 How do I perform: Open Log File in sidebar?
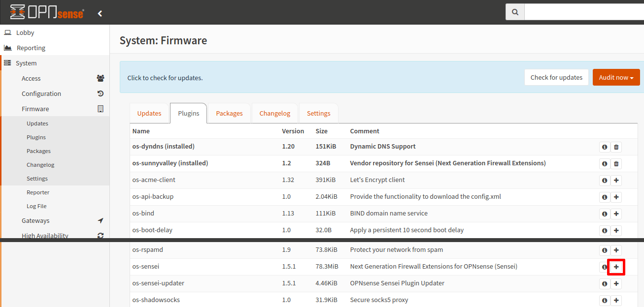pyautogui.click(x=36, y=206)
